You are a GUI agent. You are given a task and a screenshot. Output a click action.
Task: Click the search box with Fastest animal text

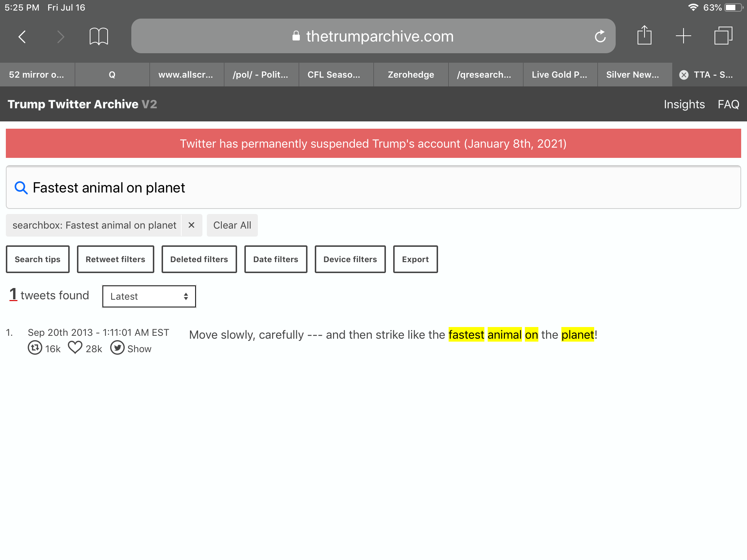click(373, 187)
